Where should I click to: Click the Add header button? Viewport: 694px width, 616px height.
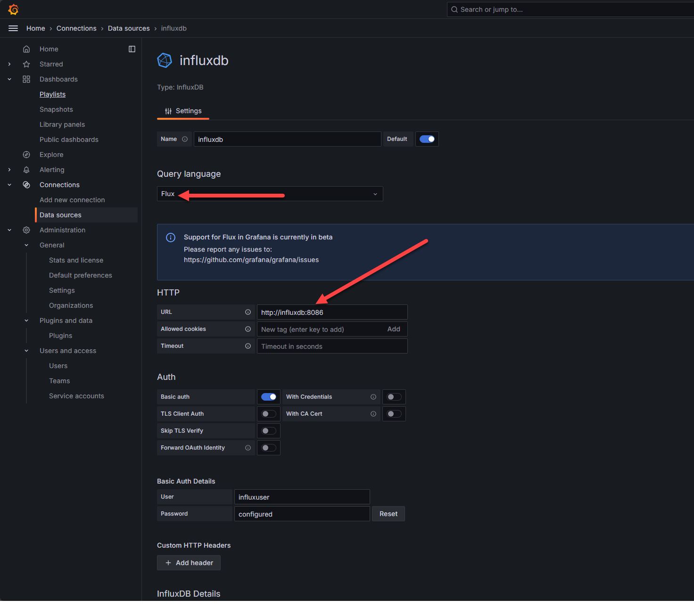click(189, 563)
